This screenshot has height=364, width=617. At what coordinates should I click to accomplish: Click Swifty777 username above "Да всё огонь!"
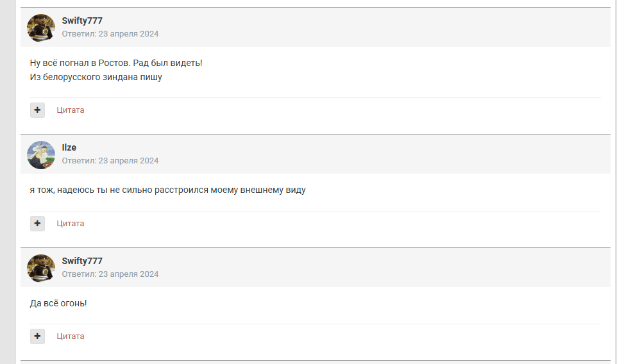click(82, 261)
